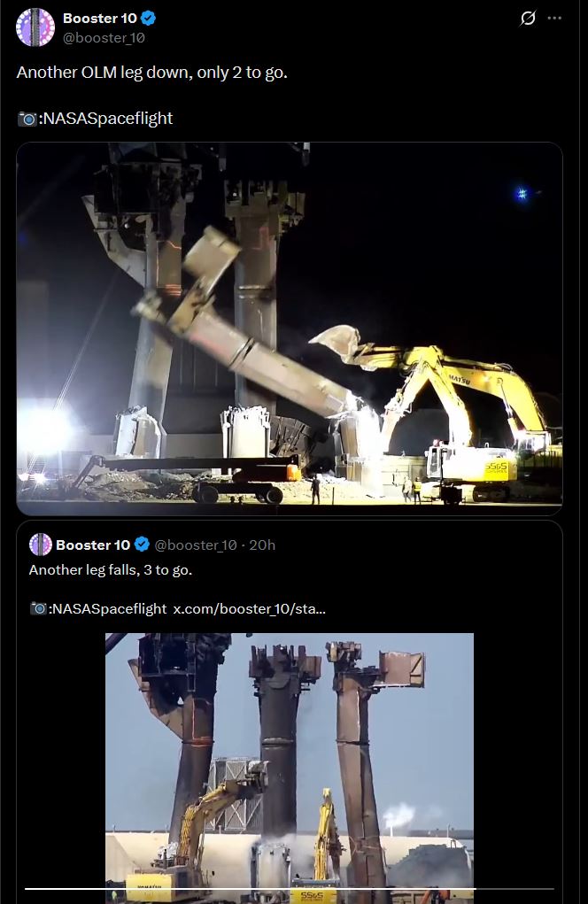Follow the x.com/booster_10/sta... link

pyautogui.click(x=250, y=609)
